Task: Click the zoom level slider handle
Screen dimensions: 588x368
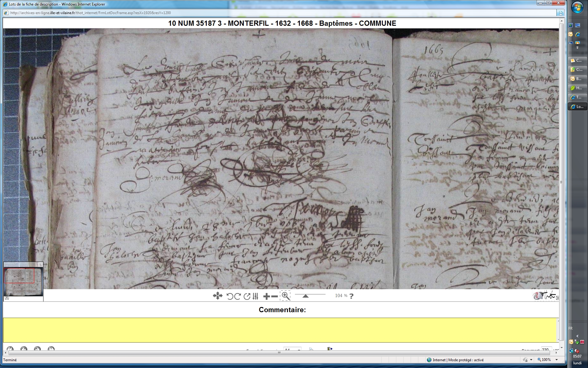Action: [x=305, y=296]
